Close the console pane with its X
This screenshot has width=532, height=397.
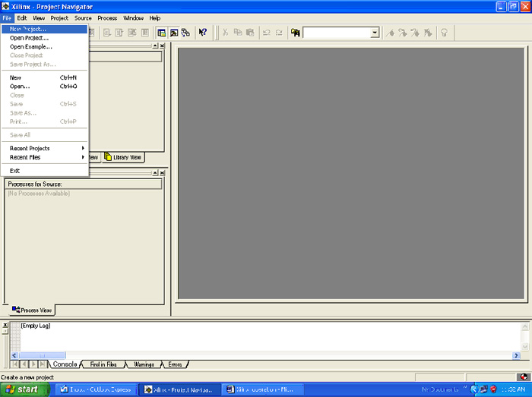(5, 325)
